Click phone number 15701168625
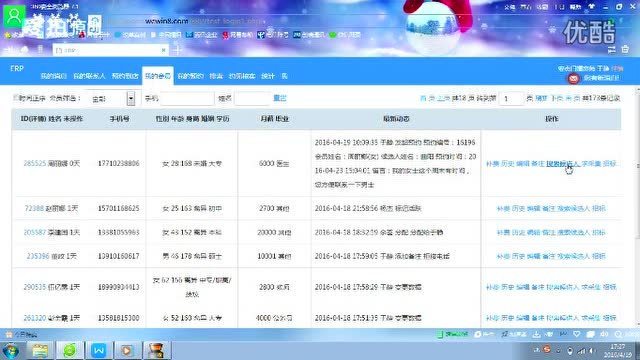640x360 pixels. (119, 209)
